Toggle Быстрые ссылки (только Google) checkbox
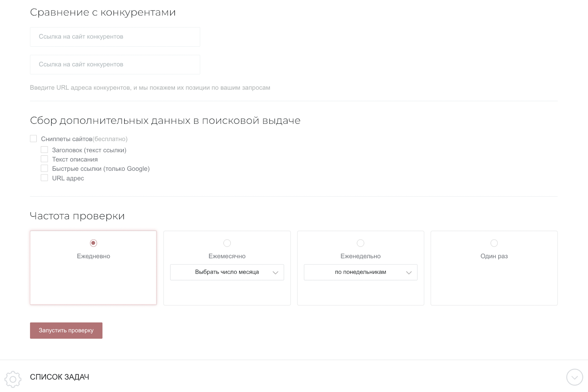 (x=44, y=168)
